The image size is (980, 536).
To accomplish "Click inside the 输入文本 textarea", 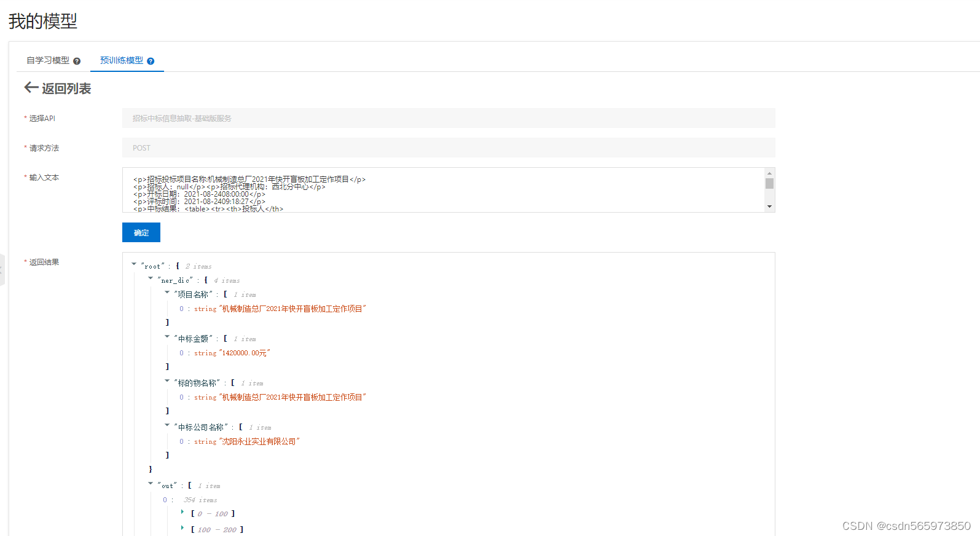I will (x=444, y=190).
